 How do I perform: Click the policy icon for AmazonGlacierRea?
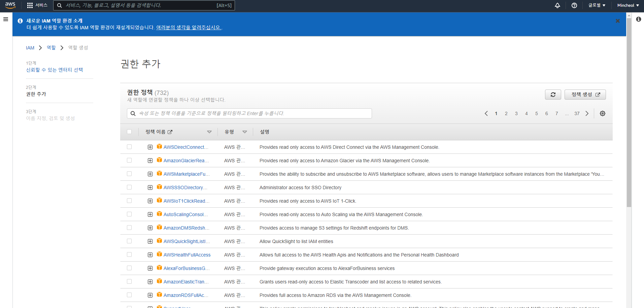[x=160, y=160]
